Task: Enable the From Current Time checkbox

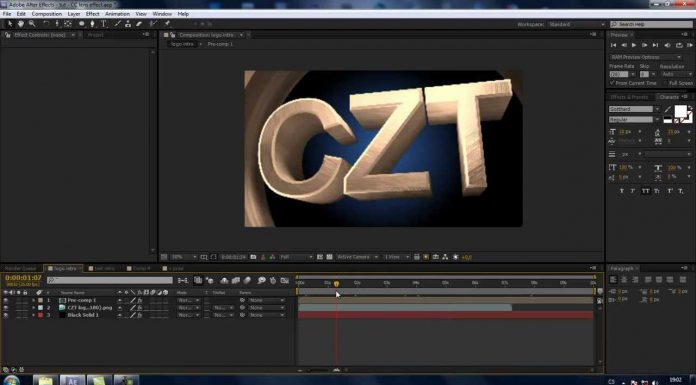Action: tap(612, 83)
